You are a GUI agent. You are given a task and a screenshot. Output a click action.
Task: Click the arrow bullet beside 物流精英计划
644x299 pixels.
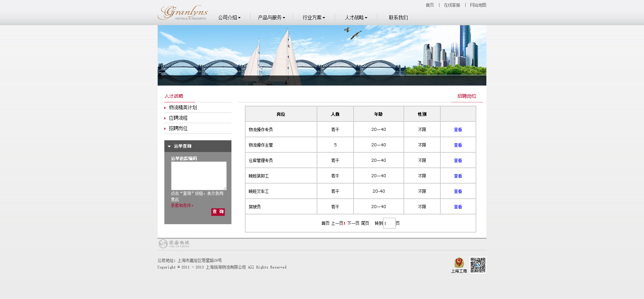[165, 108]
